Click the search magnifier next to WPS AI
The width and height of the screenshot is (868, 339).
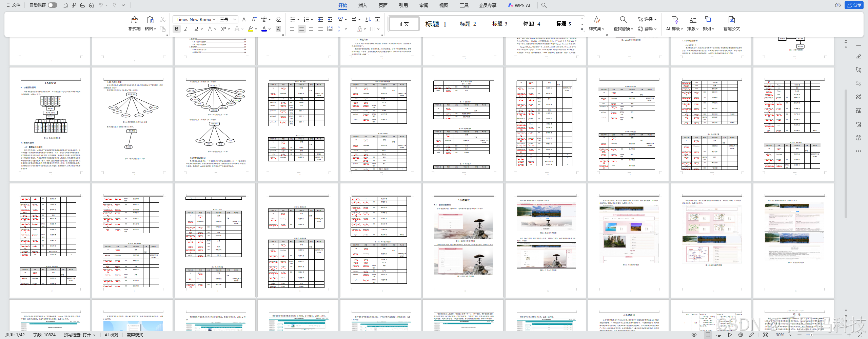544,5
